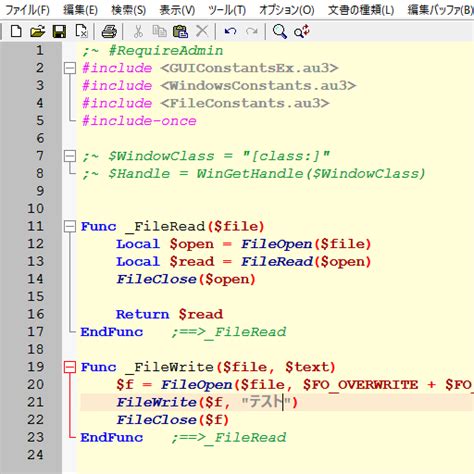This screenshot has height=474, width=474.
Task: Click line number 21 in margin
Action: pos(36,402)
